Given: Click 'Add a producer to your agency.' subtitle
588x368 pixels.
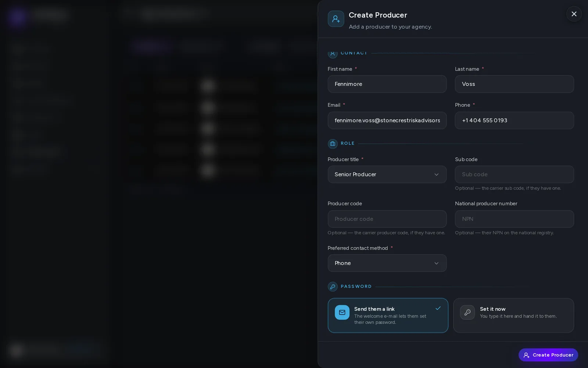Looking at the screenshot, I should [390, 27].
